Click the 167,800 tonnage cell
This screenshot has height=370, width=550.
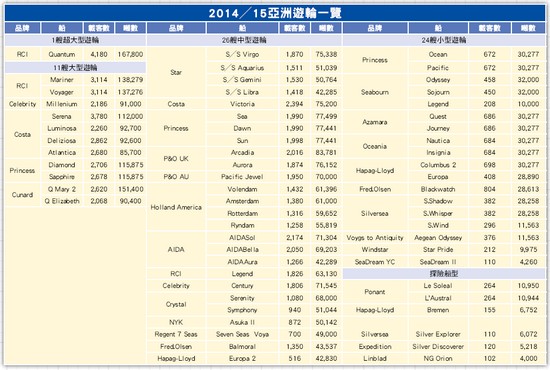coord(130,54)
